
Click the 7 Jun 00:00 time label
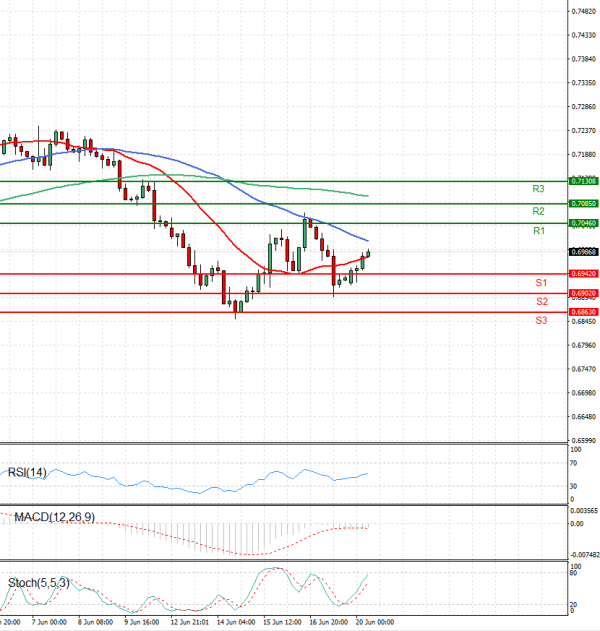coord(49,622)
